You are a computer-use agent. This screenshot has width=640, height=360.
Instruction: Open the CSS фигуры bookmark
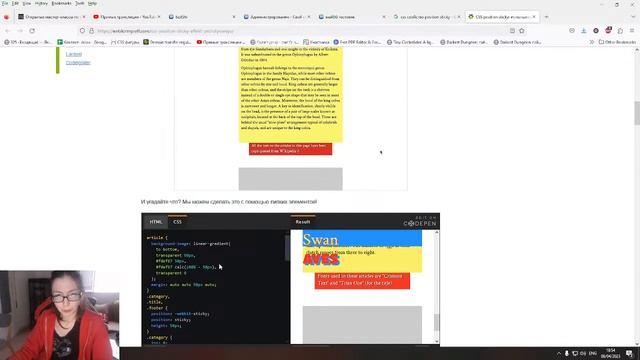(125, 42)
